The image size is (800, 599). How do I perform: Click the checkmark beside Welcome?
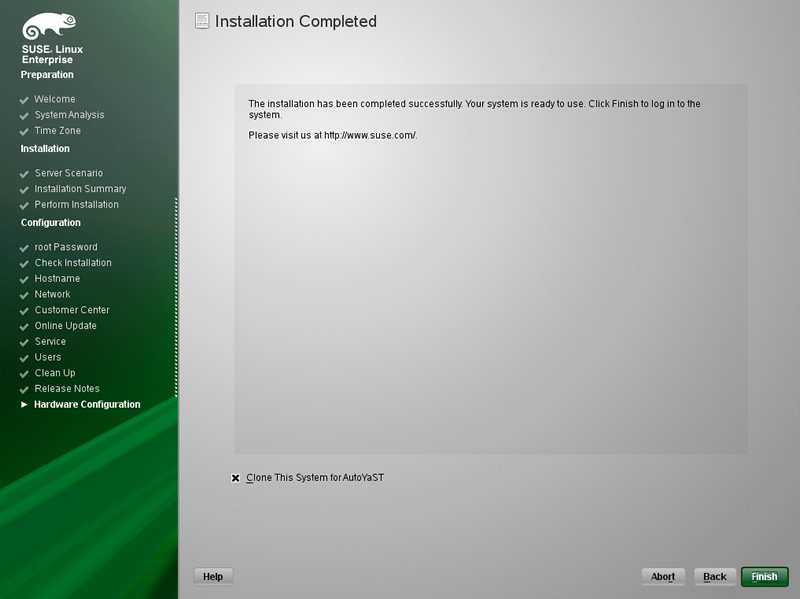point(24,100)
